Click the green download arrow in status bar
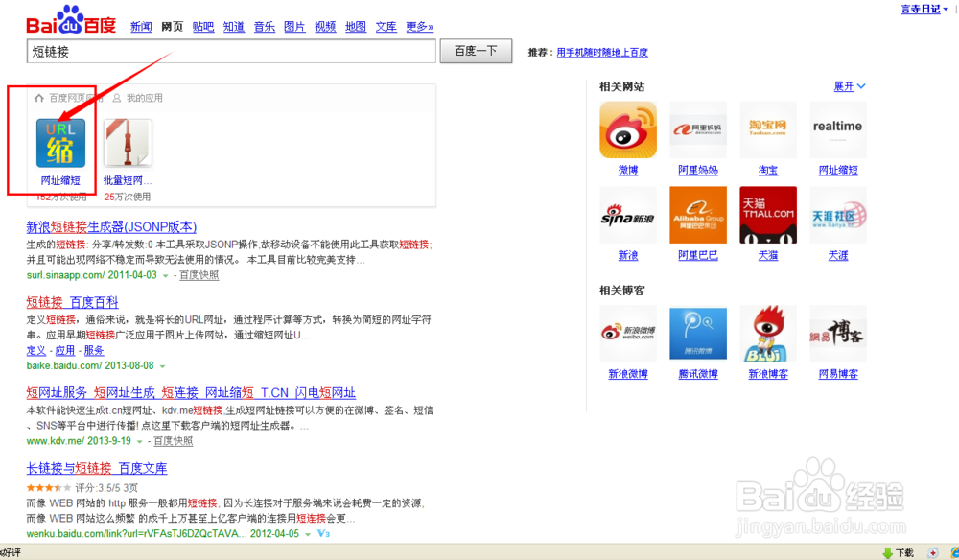 pyautogui.click(x=887, y=553)
